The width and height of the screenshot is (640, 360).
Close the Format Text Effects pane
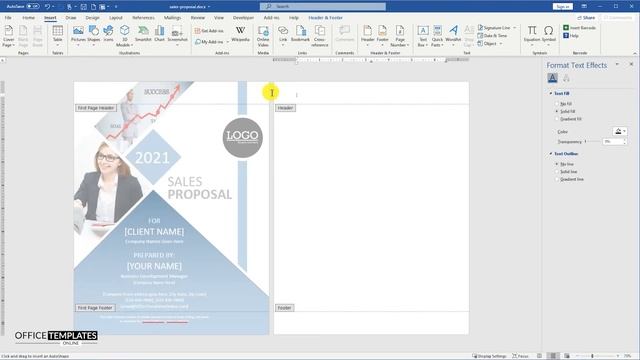click(x=631, y=64)
